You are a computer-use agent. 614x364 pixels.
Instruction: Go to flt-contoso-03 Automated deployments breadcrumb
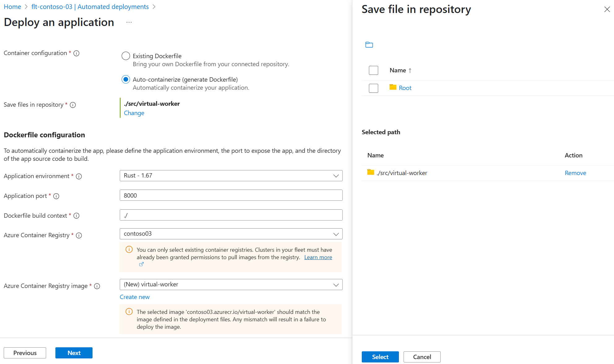(x=90, y=7)
